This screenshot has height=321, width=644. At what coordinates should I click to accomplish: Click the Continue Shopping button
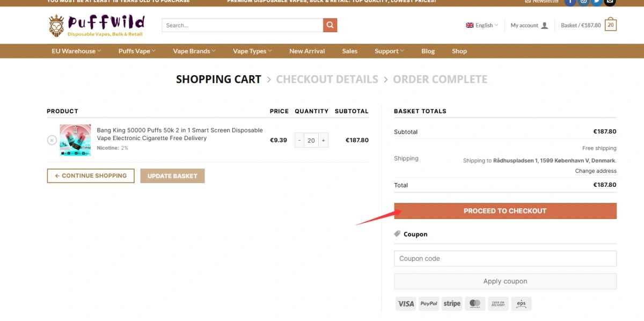point(91,176)
